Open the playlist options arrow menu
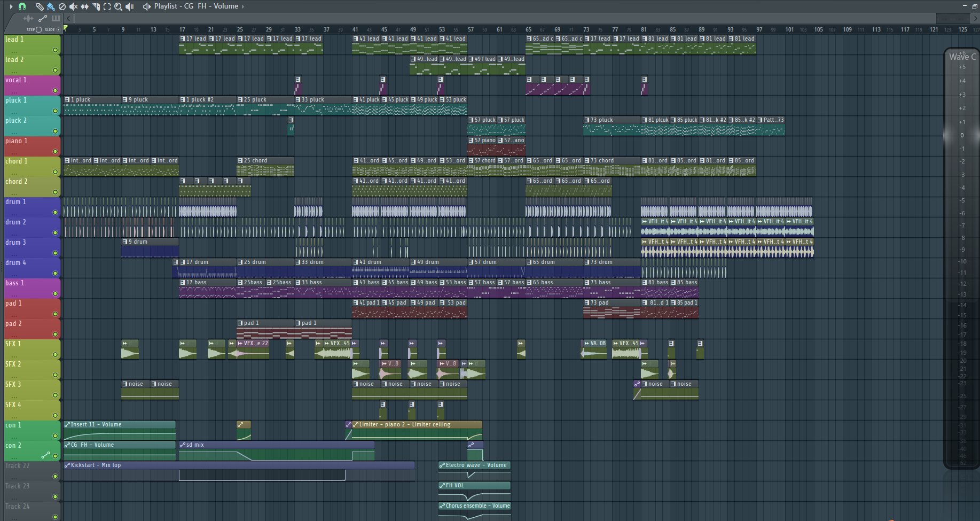Screen dimensions: 980x521 click(11, 6)
